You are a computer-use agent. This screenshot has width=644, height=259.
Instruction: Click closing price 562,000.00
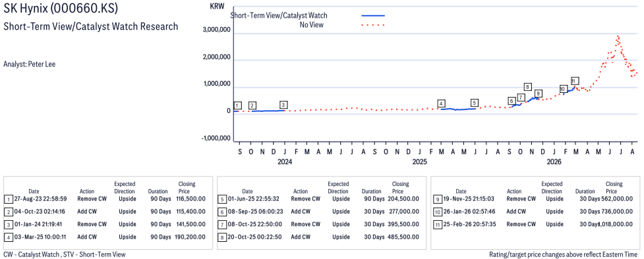(616, 198)
